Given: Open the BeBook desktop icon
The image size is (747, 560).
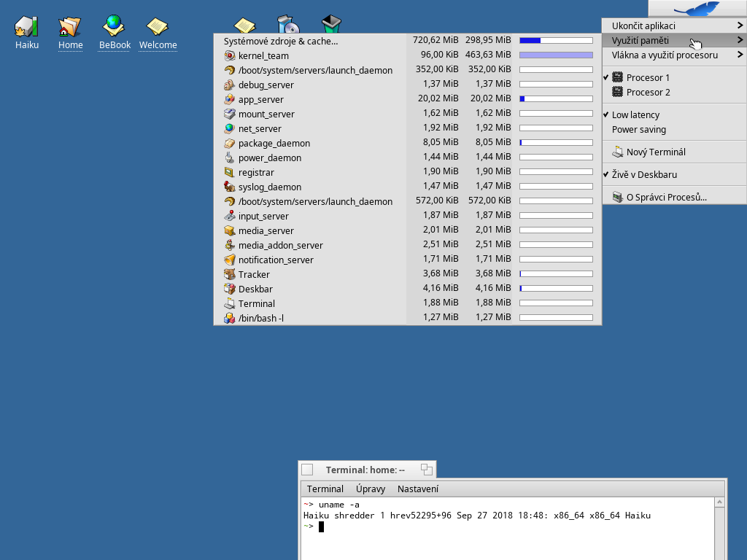Looking at the screenshot, I should pyautogui.click(x=115, y=27).
